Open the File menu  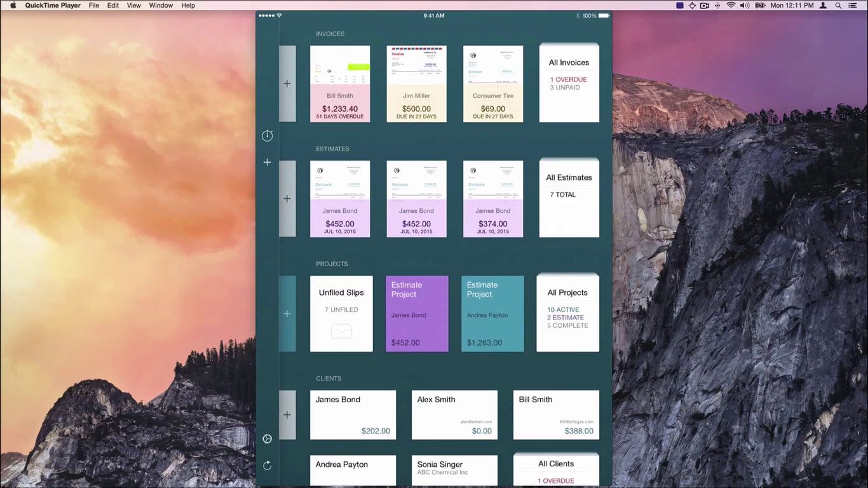(x=94, y=5)
